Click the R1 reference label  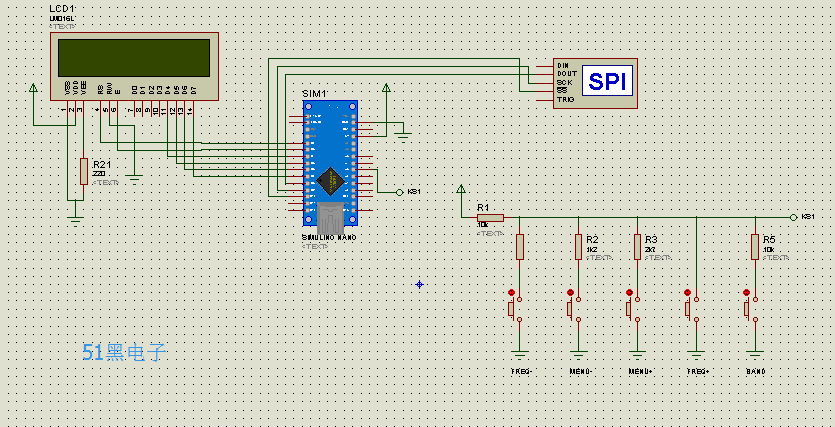483,208
